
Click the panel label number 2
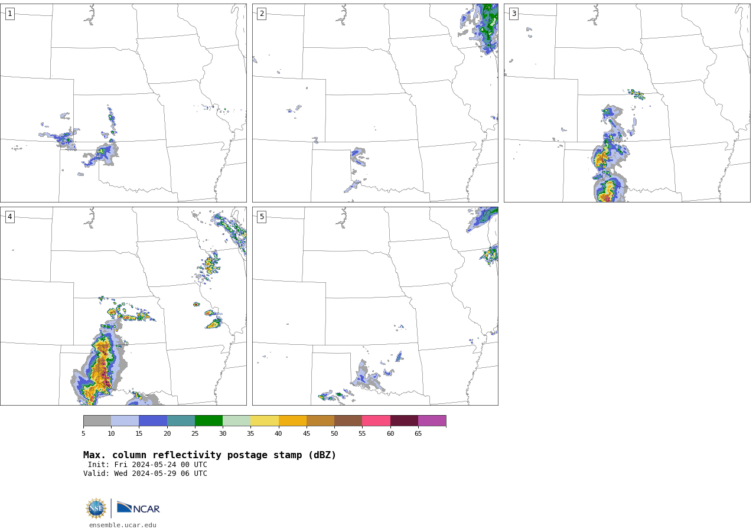pos(262,14)
